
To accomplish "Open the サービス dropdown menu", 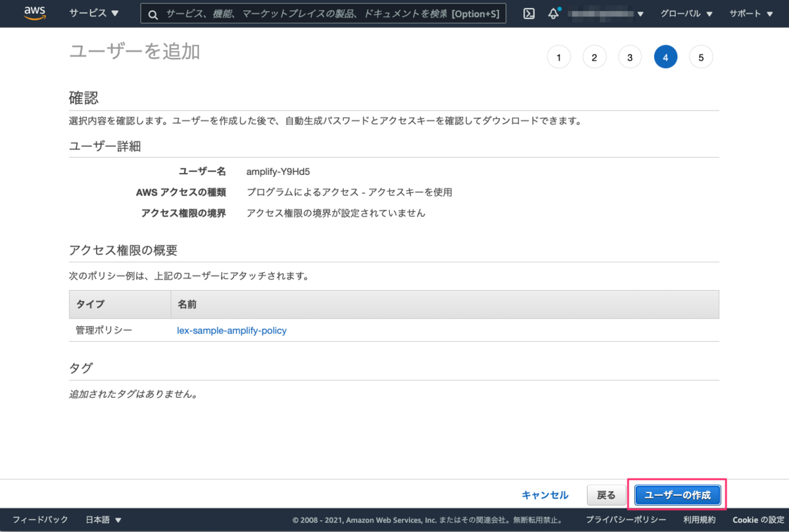I will (93, 13).
